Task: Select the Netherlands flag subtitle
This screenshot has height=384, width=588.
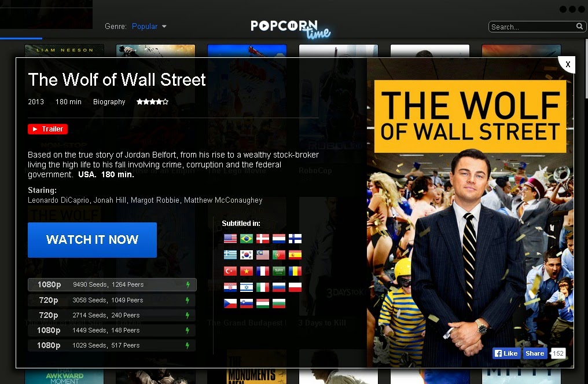Action: click(278, 239)
